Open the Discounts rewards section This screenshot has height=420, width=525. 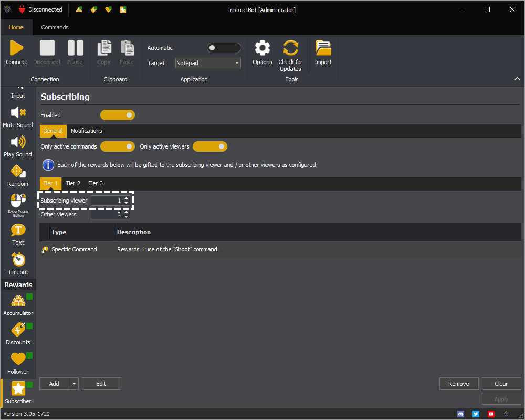[x=18, y=334]
